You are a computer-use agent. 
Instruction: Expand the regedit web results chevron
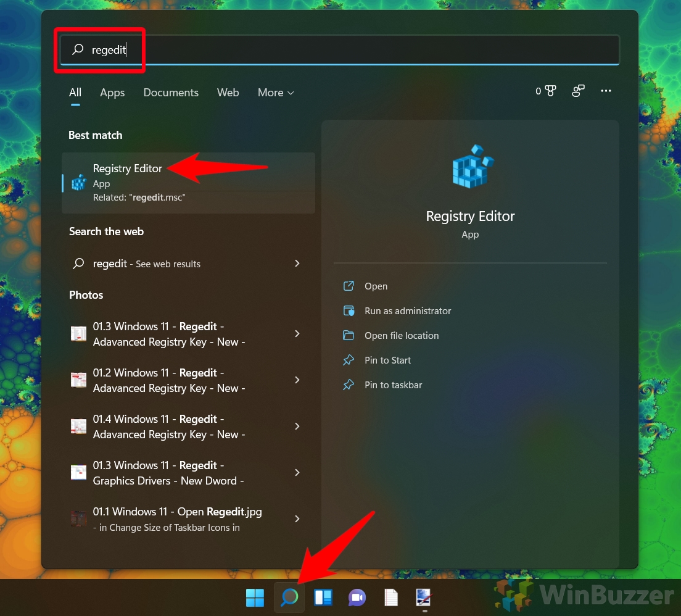[x=297, y=264]
